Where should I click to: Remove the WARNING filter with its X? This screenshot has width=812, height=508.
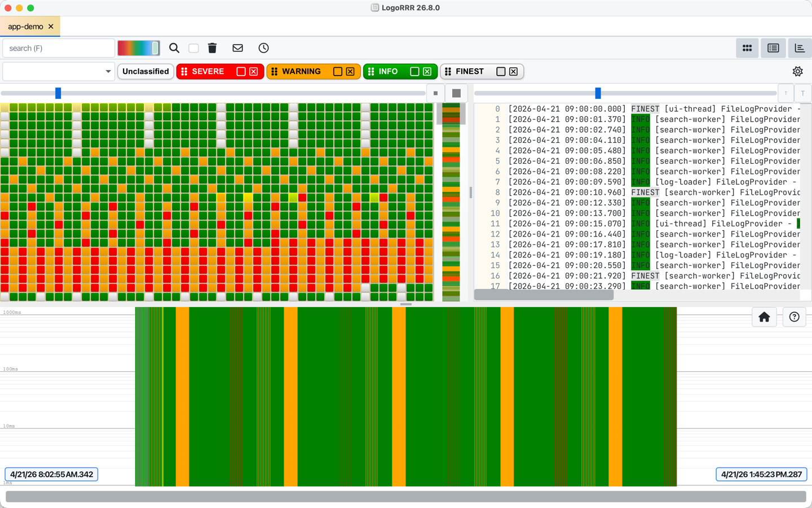tap(350, 72)
